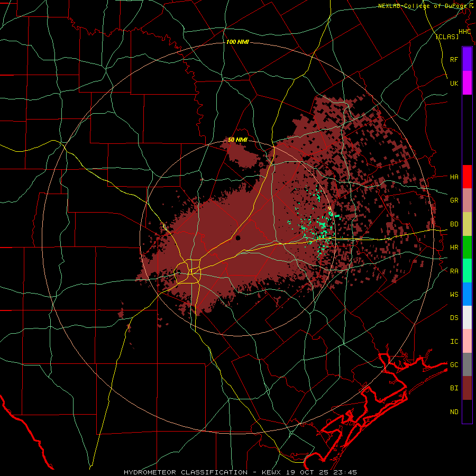Image resolution: width=476 pixels, height=476 pixels.
Task: Click the HHC product label
Action: [x=465, y=32]
